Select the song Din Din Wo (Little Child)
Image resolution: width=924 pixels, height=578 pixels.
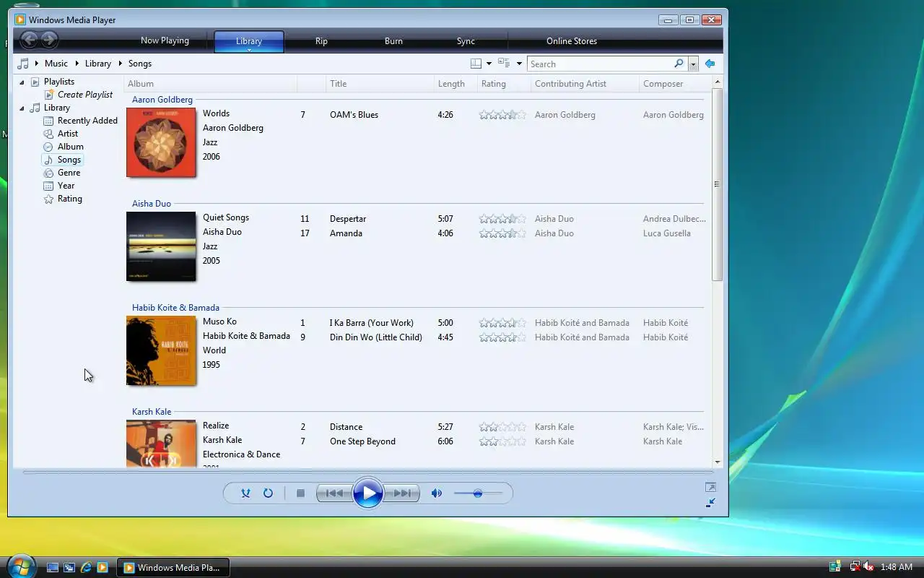click(376, 337)
